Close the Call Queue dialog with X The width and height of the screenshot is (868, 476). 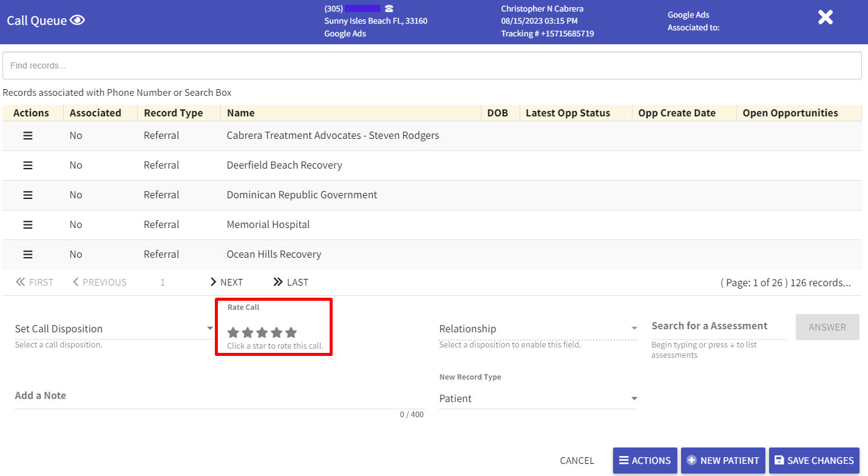825,18
